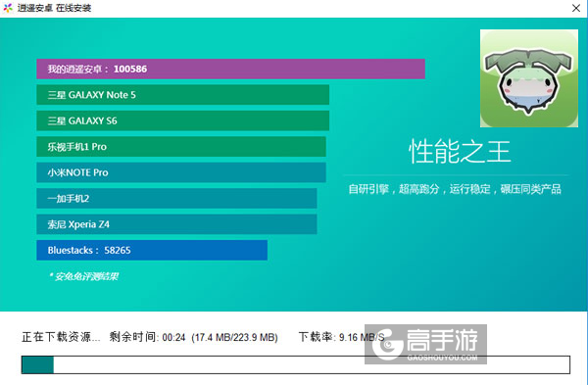The width and height of the screenshot is (588, 385).
Task: Click the 高手游 watermark logo
Action: pyautogui.click(x=425, y=344)
